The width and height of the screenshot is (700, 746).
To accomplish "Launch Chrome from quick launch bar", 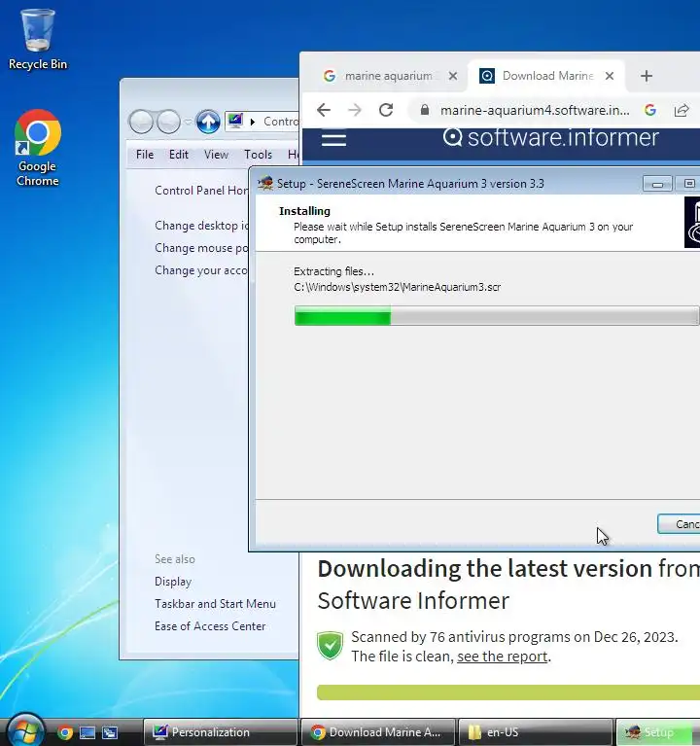I will [x=65, y=732].
